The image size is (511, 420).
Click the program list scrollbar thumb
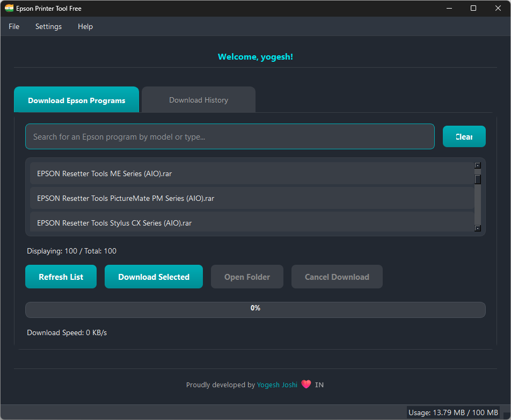pyautogui.click(x=478, y=180)
